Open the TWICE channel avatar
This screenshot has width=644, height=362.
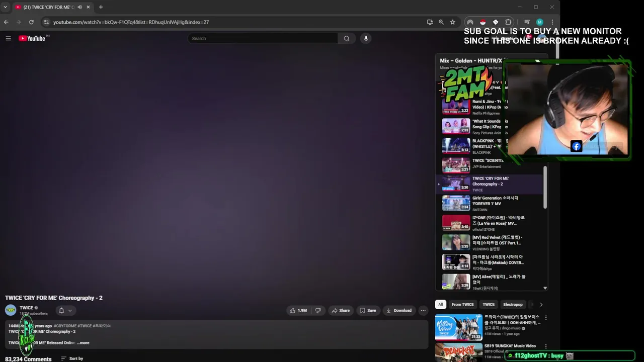click(11, 310)
